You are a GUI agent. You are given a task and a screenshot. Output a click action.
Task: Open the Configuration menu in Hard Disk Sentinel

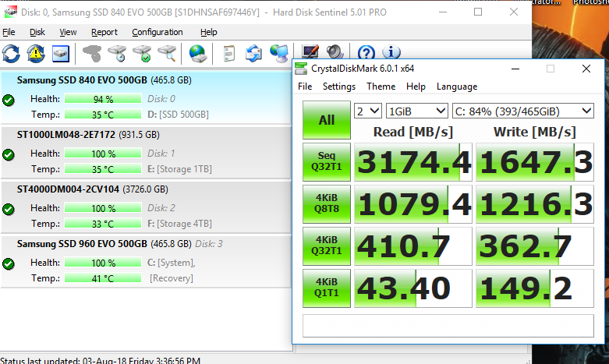click(x=158, y=32)
